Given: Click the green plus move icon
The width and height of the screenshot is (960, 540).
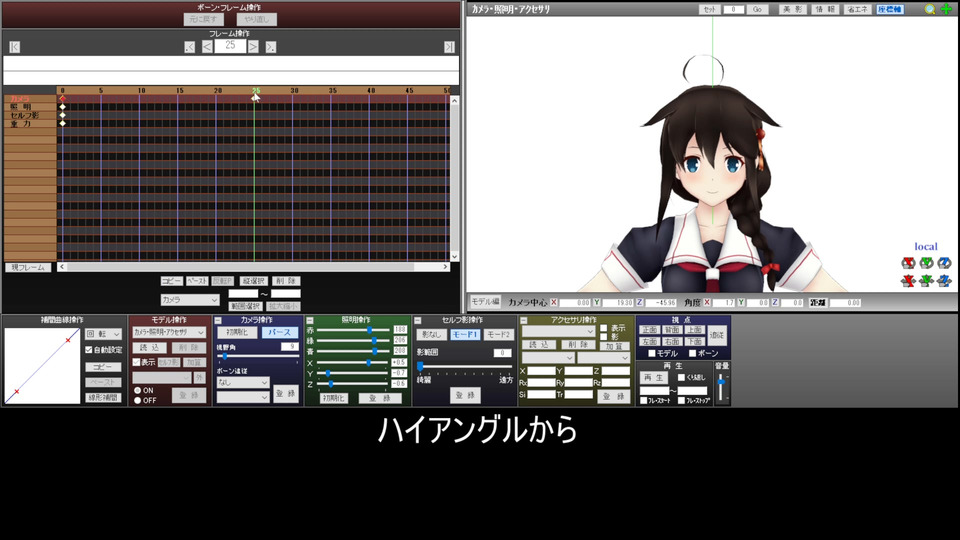Looking at the screenshot, I should tap(947, 9).
